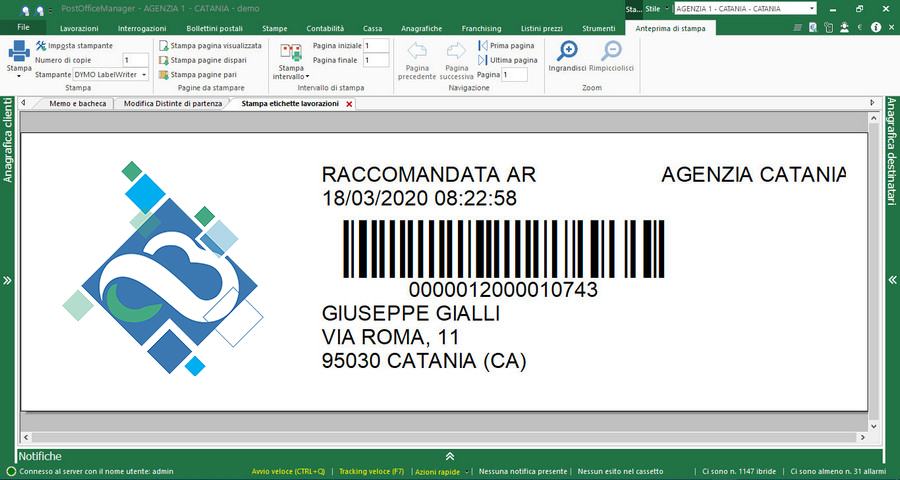900x480 pixels.
Task: Switch to Memo e bacheca tab
Action: (77, 104)
